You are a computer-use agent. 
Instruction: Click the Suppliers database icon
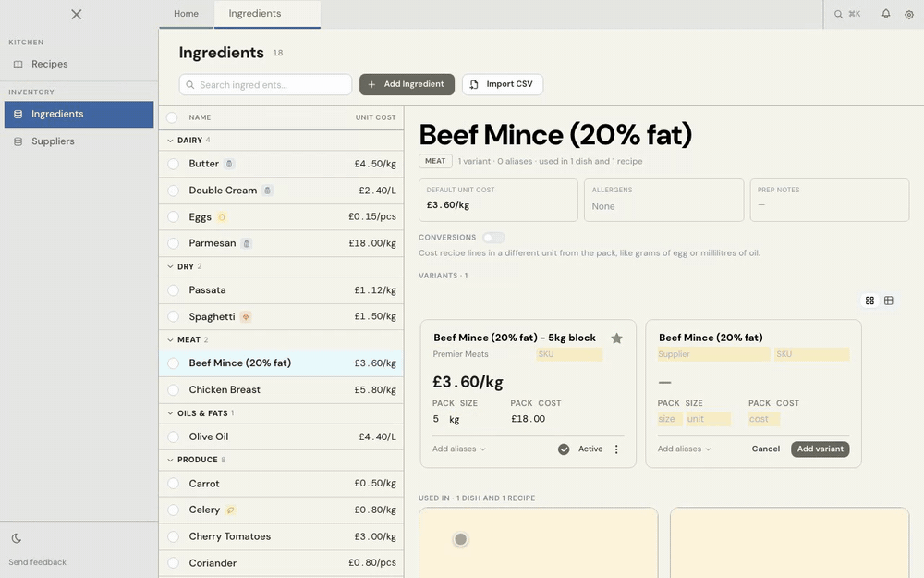click(18, 141)
